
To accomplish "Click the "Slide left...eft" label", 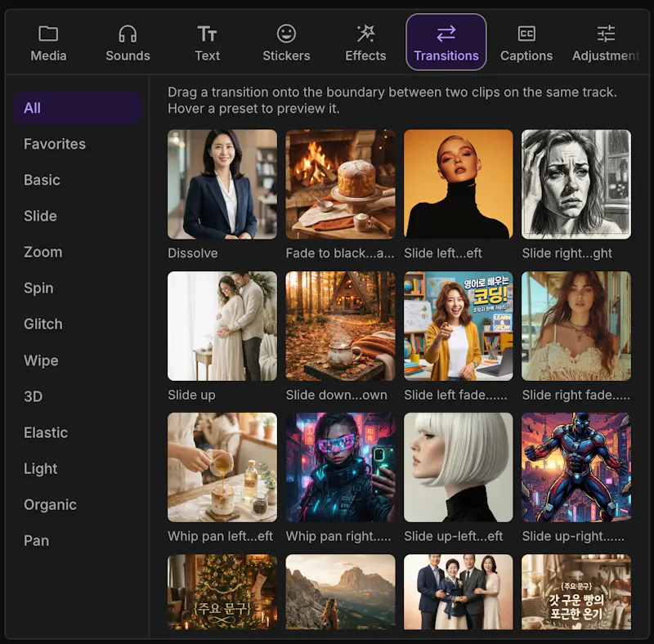I will [x=443, y=253].
